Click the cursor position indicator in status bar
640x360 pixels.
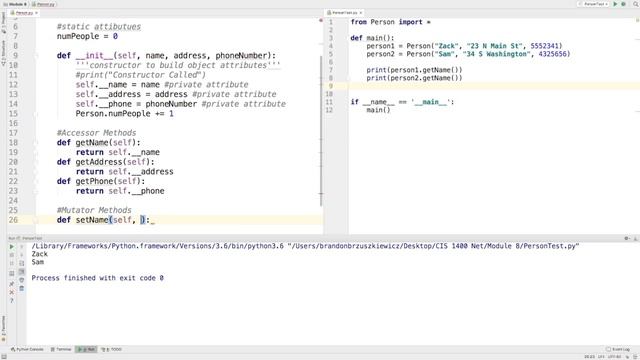(x=589, y=357)
